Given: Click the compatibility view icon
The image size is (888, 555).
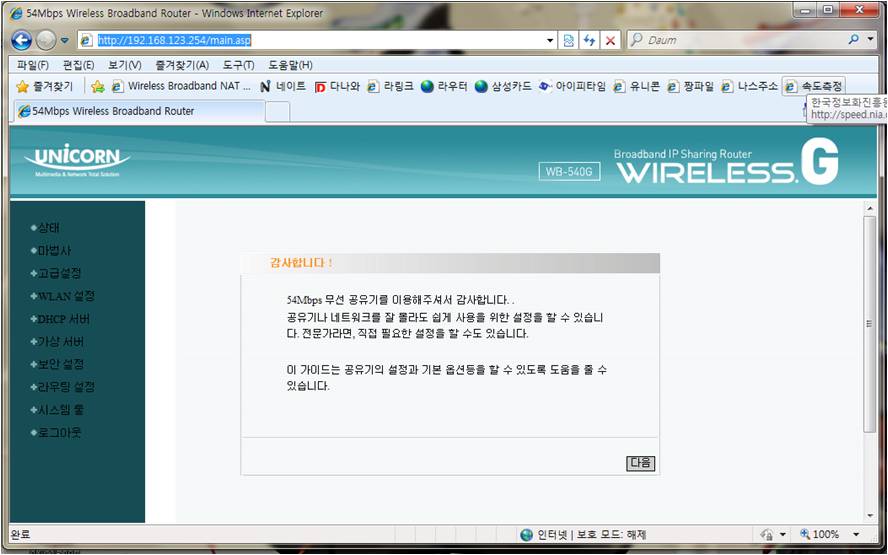Looking at the screenshot, I should pos(569,41).
